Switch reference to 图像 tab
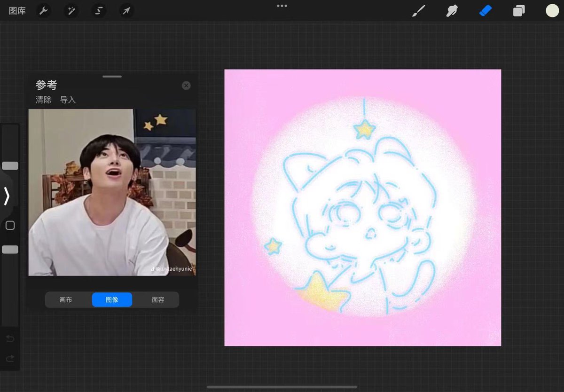Image resolution: width=564 pixels, height=392 pixels. click(112, 299)
